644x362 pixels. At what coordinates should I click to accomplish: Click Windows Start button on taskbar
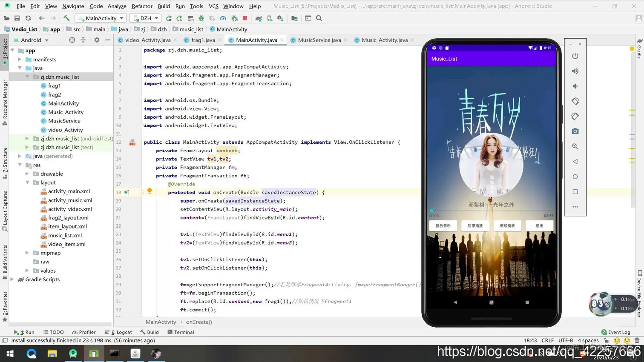point(10,353)
